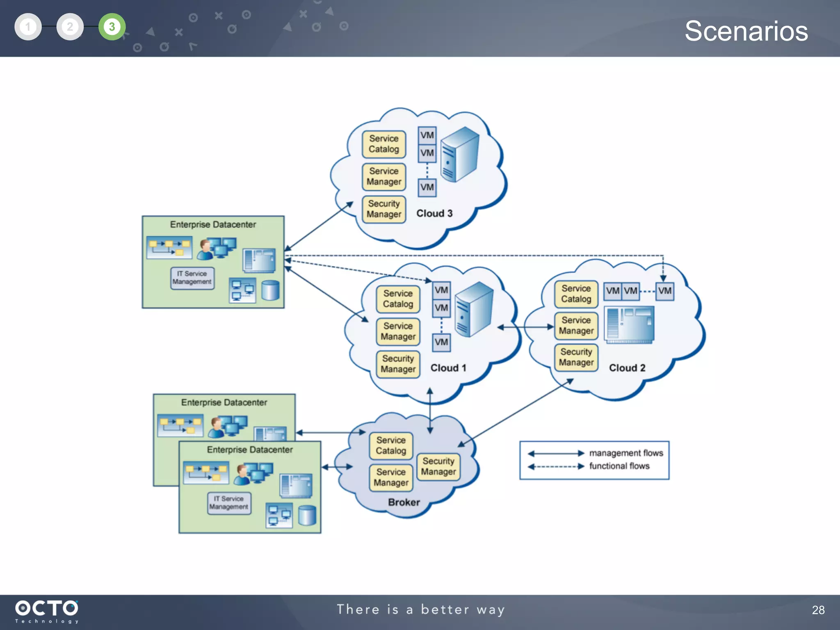Click the rightmost VM box in Cloud 2

664,291
